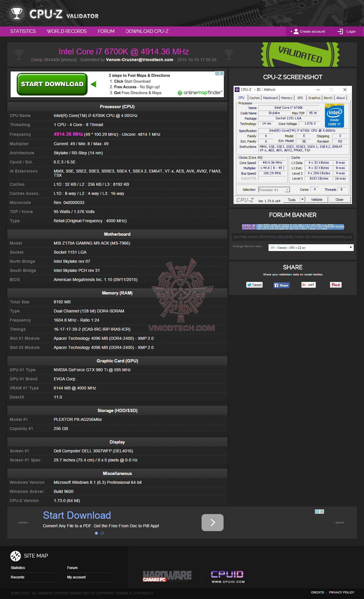The image size is (364, 599).
Task: Open the DOWNLOAD CPU-Z menu item
Action: coord(147,31)
